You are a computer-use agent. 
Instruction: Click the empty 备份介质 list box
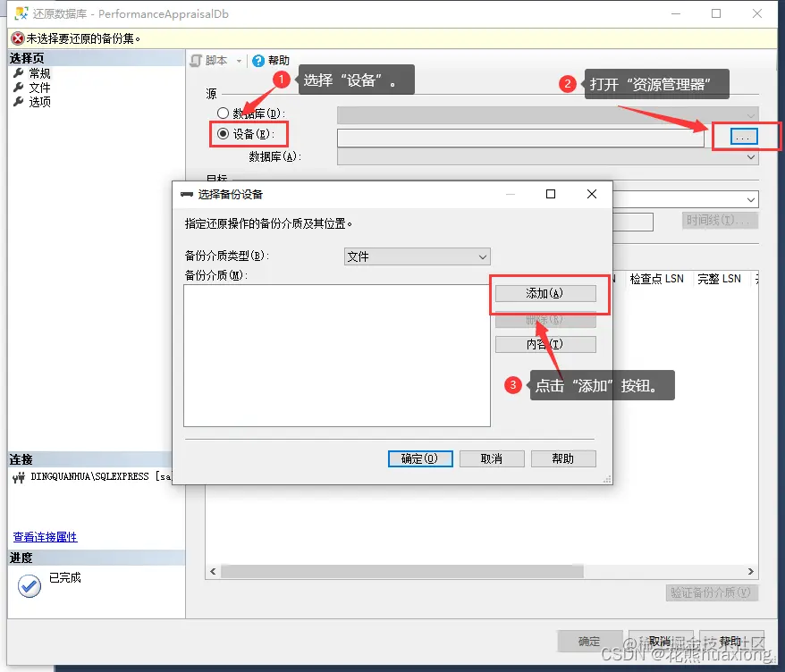(x=337, y=356)
